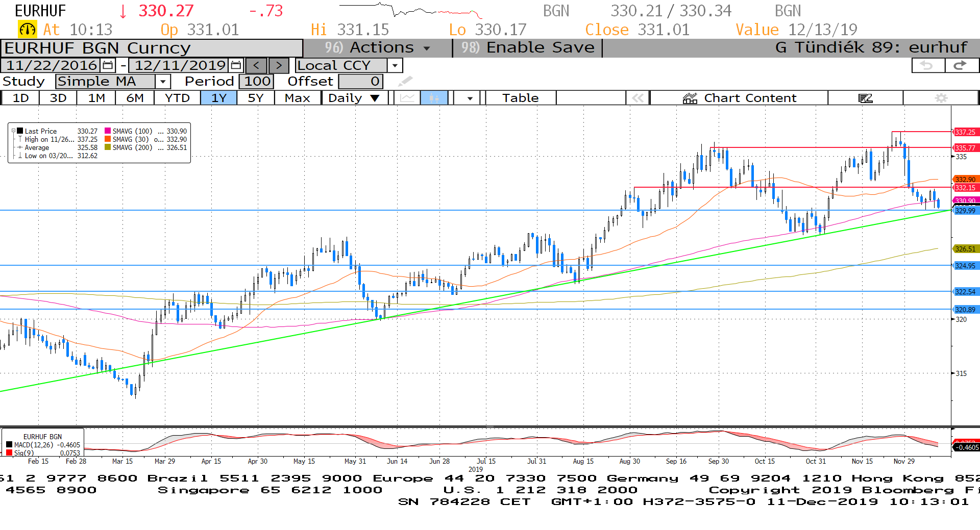This screenshot has height=530, width=980.
Task: Click the magenta SMAVG (100) swatch
Action: pyautogui.click(x=108, y=131)
